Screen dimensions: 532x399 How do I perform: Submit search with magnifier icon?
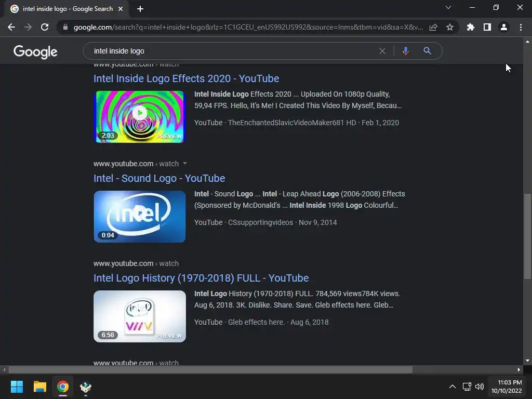(x=427, y=51)
